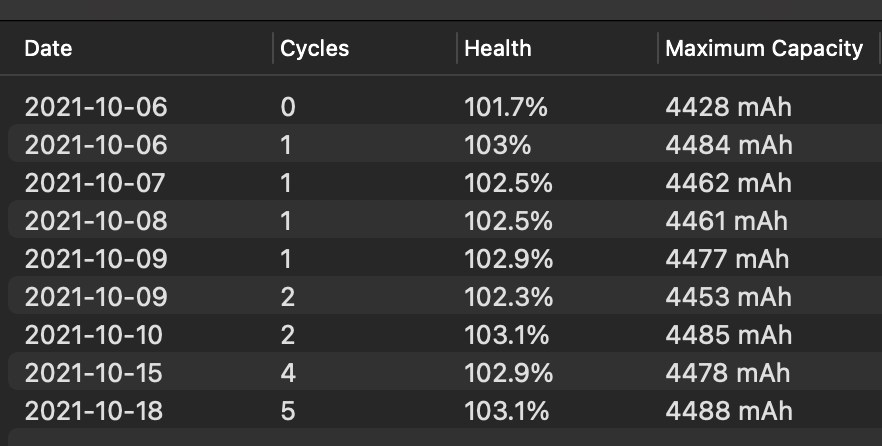Sort table by the Date column header
Image resolution: width=882 pixels, height=446 pixels.
coord(48,49)
